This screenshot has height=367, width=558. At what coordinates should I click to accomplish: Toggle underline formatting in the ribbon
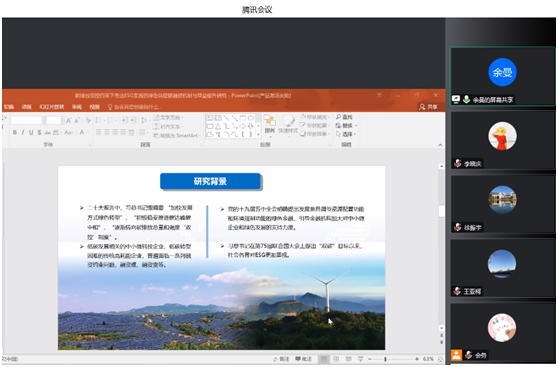point(31,132)
